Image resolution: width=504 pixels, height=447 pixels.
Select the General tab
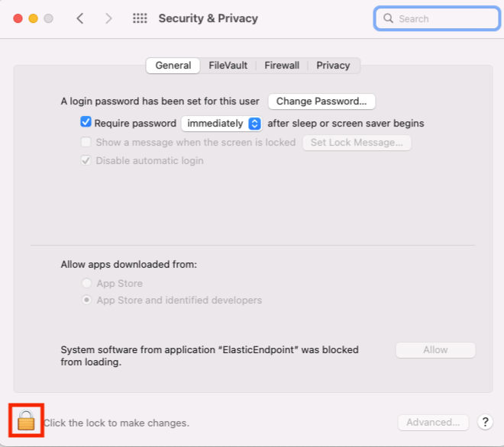(x=173, y=66)
